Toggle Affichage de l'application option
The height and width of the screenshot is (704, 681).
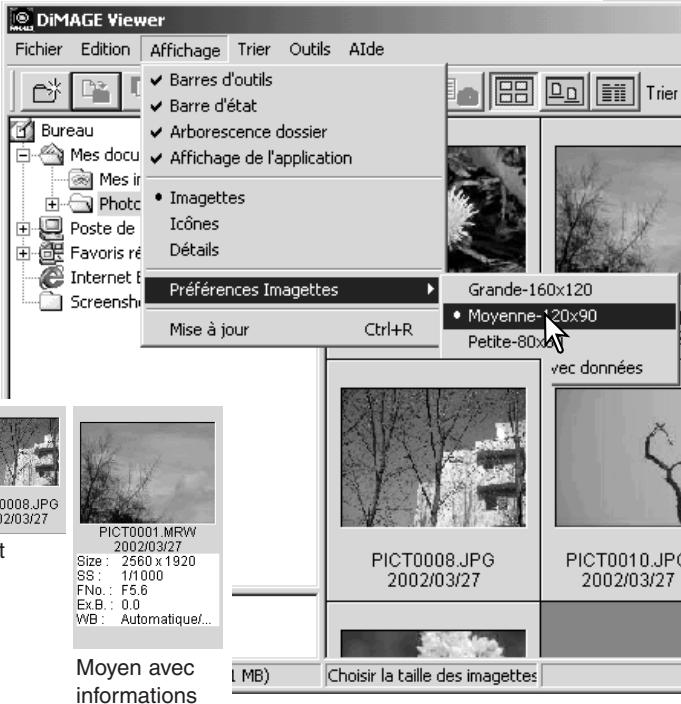pyautogui.click(x=292, y=158)
